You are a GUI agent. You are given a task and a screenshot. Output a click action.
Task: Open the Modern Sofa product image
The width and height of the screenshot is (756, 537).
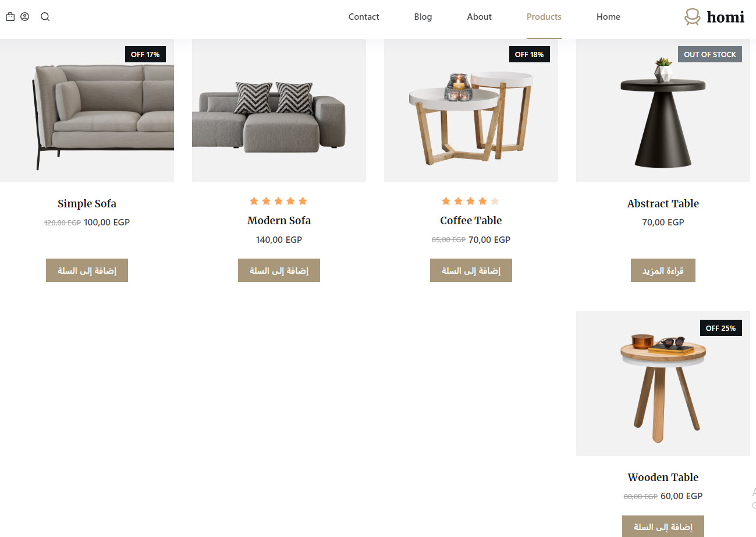pos(279,111)
